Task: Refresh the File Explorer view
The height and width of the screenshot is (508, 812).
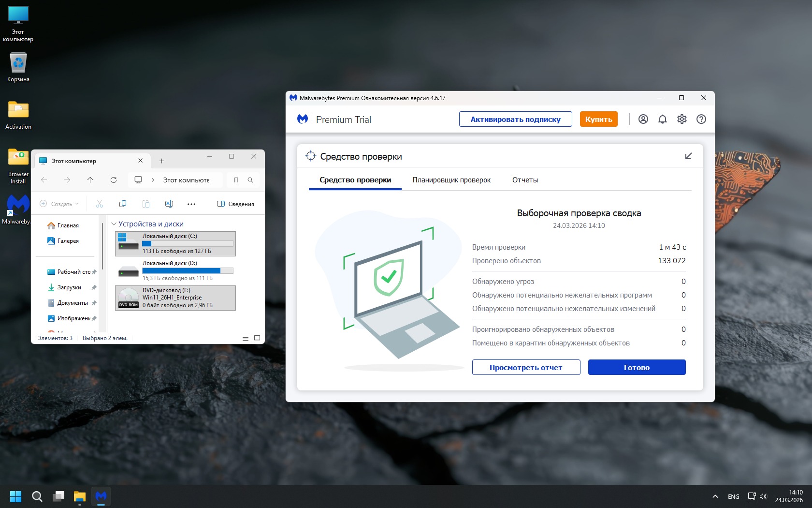Action: pyautogui.click(x=114, y=180)
